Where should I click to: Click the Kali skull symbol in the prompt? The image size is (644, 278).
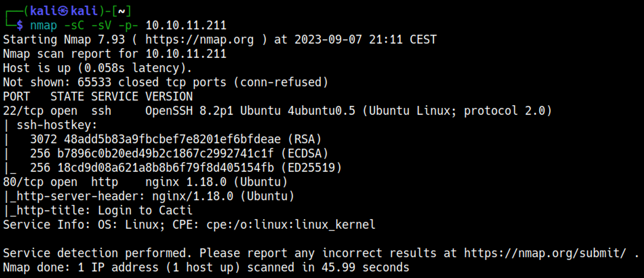coord(63,11)
